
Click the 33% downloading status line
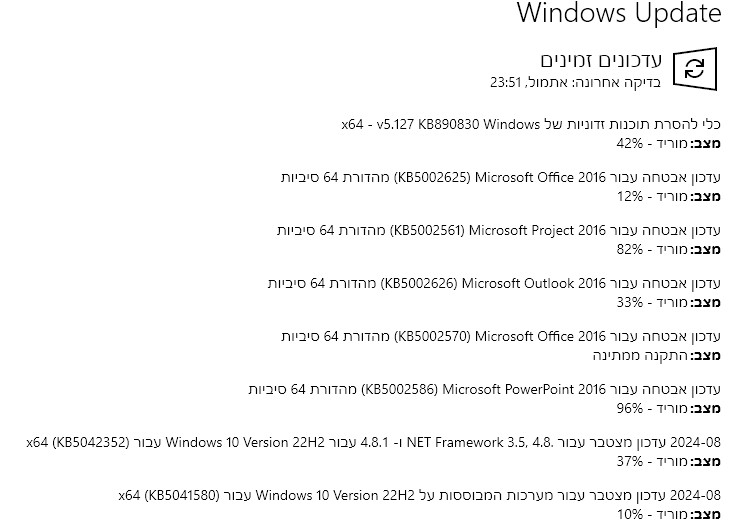[x=668, y=302]
